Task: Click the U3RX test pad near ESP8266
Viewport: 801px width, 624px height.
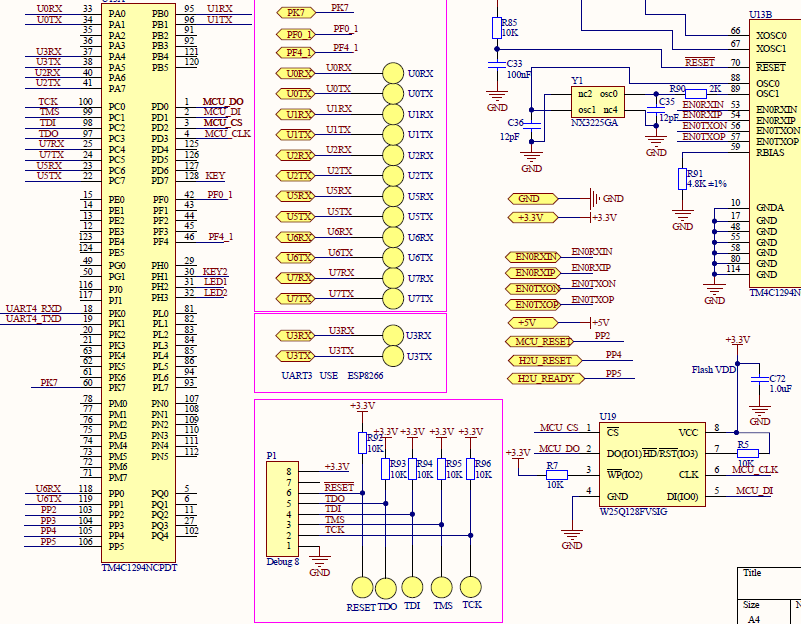Action: click(x=393, y=335)
